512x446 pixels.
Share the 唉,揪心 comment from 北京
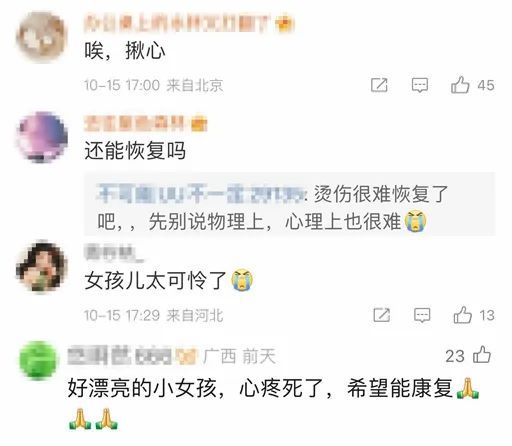click(x=379, y=85)
